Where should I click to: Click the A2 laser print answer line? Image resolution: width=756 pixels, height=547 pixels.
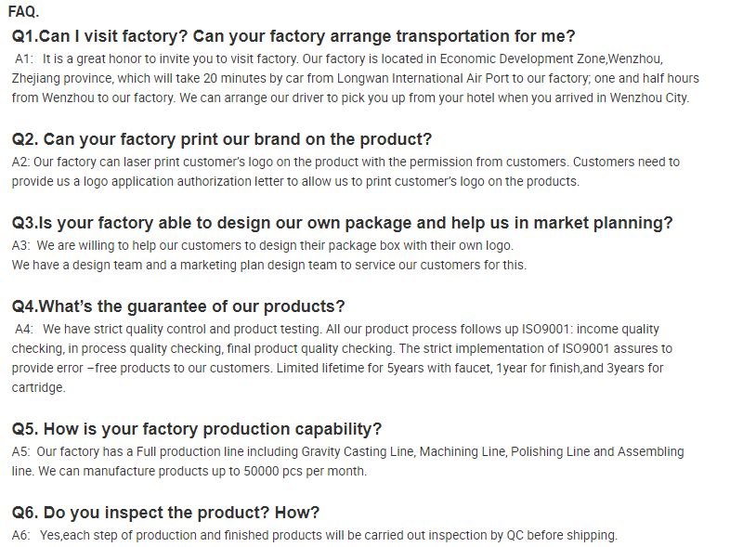pyautogui.click(x=345, y=162)
